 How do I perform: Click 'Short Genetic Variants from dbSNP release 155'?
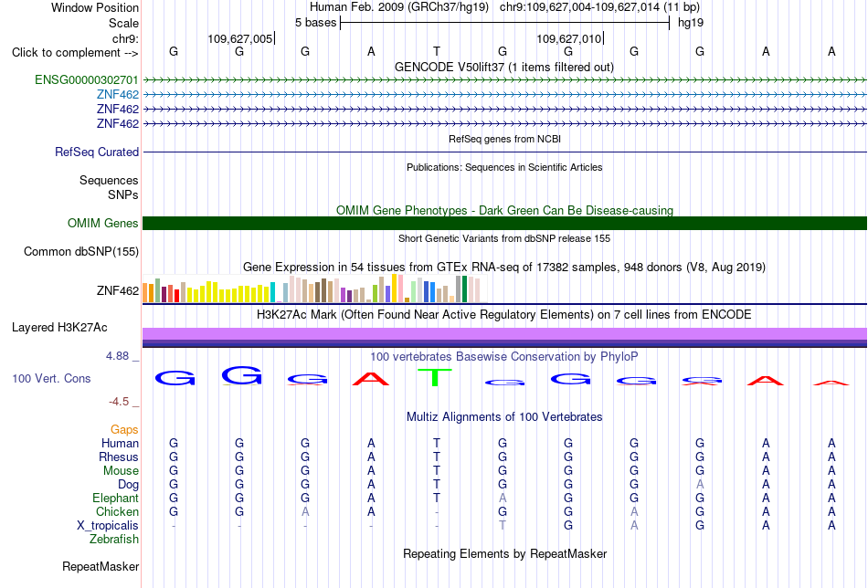(x=504, y=238)
